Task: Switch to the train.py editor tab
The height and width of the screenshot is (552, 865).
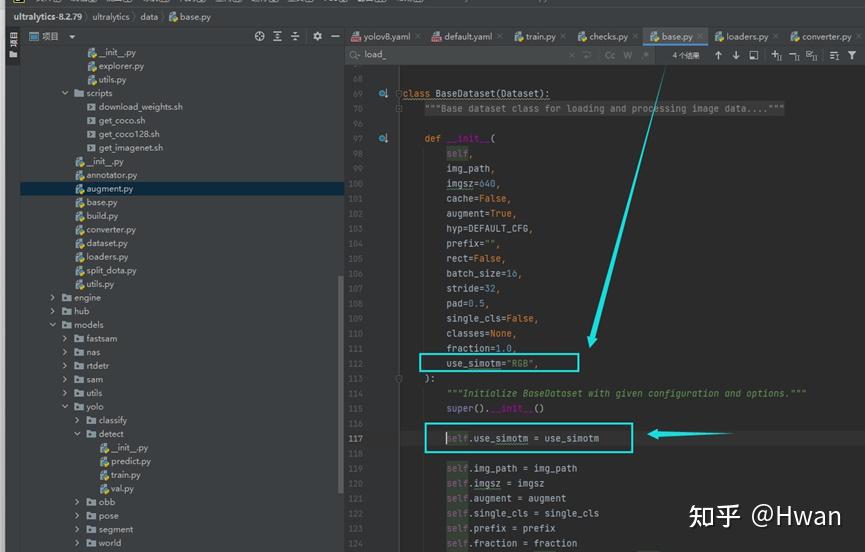Action: [540, 37]
